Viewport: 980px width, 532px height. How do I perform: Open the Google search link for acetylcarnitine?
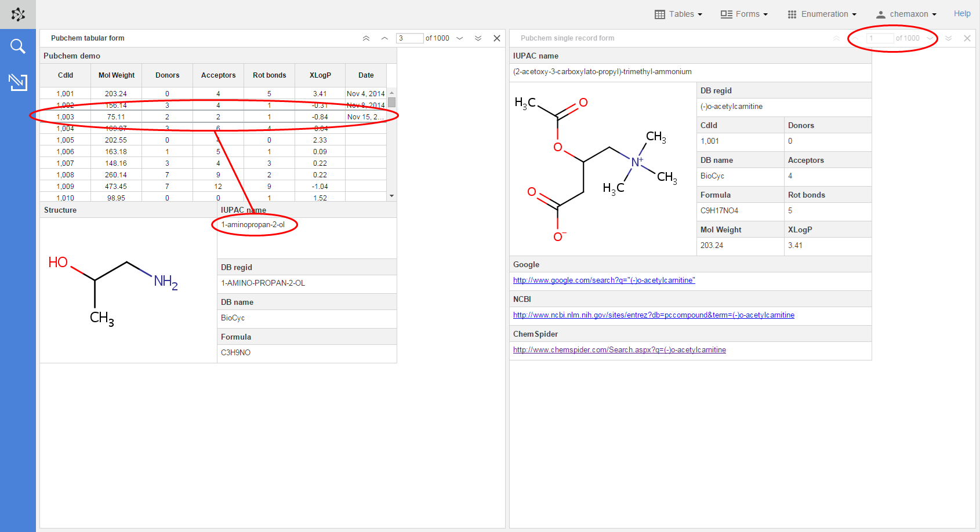tap(604, 280)
